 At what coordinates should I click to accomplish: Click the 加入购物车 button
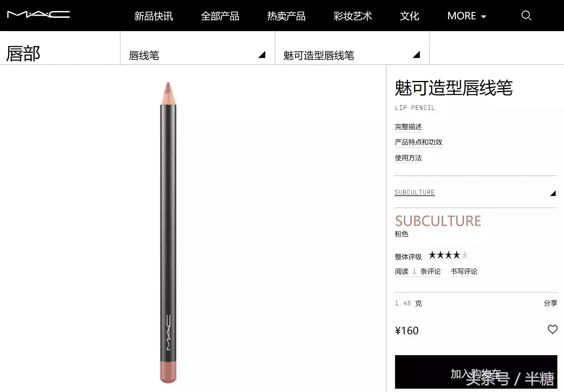(476, 372)
